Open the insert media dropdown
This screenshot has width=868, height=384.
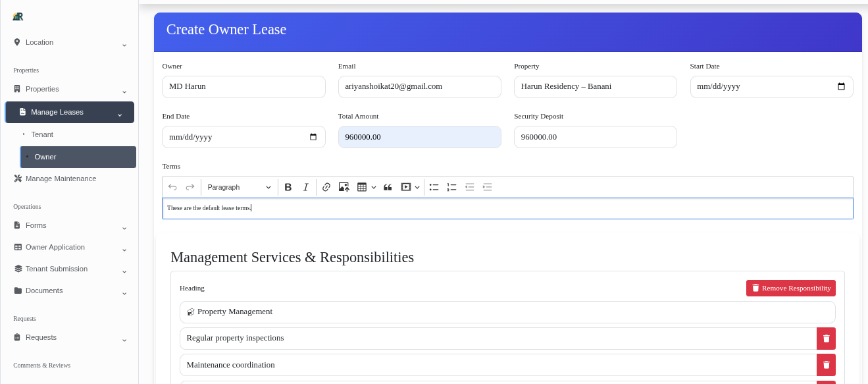410,188
